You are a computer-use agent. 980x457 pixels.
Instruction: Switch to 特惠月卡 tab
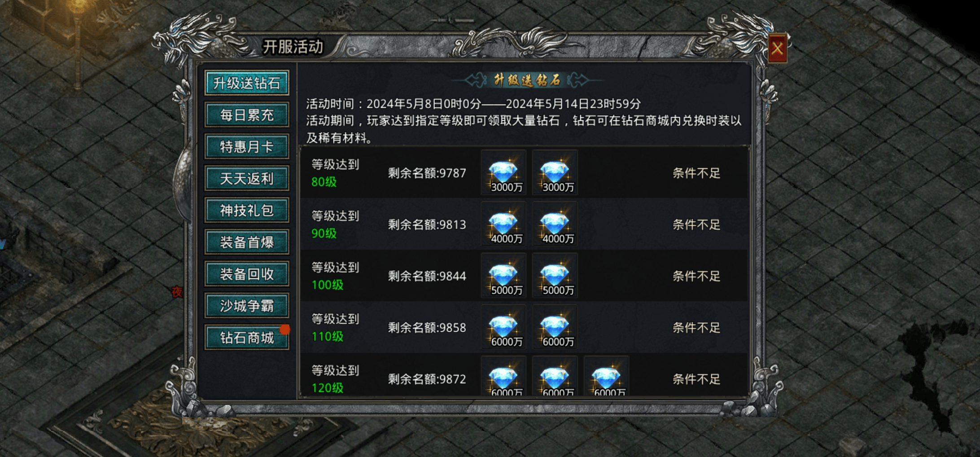(x=247, y=147)
